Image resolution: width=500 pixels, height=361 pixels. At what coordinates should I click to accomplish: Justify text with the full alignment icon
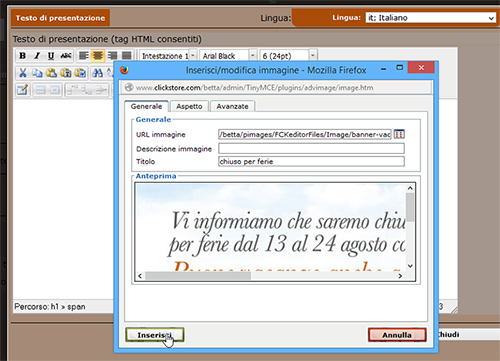point(126,56)
